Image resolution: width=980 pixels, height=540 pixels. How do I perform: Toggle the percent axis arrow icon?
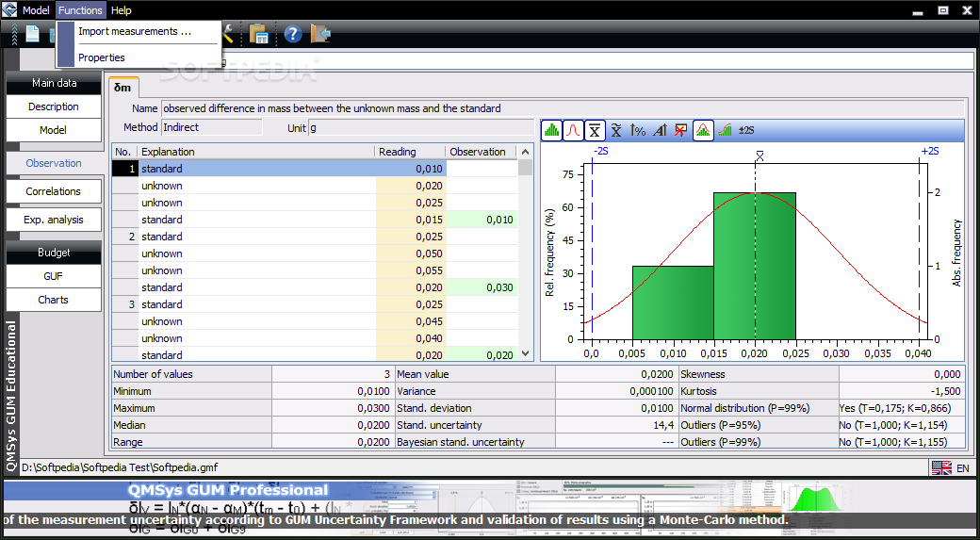pos(638,131)
